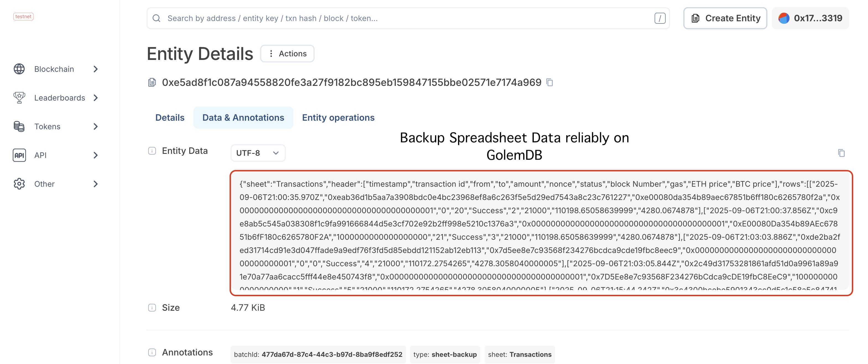Click the Size info icon
Image resolution: width=868 pixels, height=364 pixels.
click(x=152, y=308)
